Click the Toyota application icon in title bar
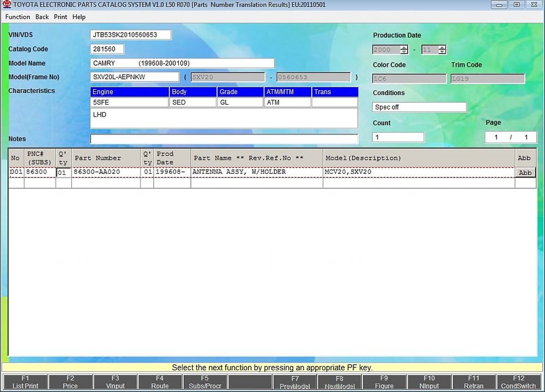 [7, 4]
